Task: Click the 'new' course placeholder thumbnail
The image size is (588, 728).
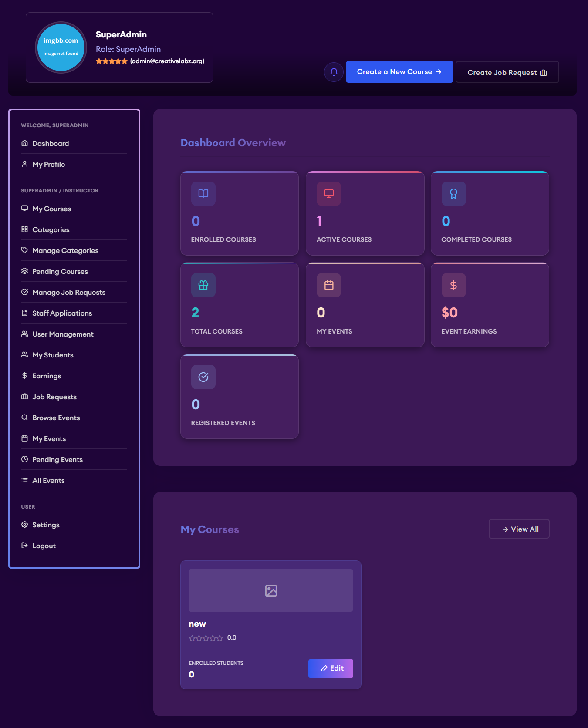Action: (x=271, y=590)
